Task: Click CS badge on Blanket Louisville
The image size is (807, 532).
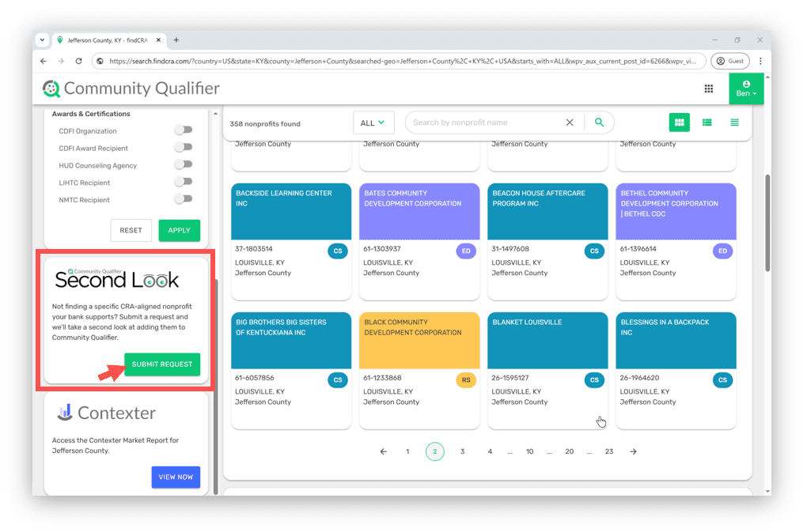Action: [x=594, y=380]
